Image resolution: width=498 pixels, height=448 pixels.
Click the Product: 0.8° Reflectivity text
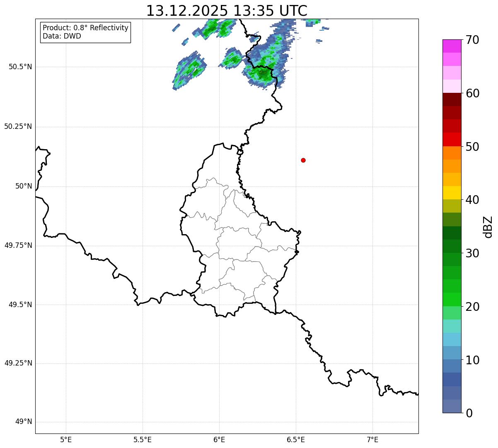(x=85, y=28)
